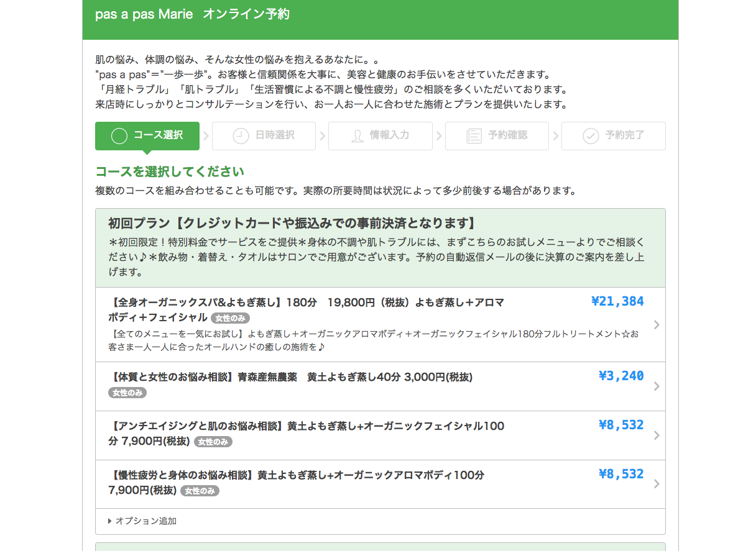Click the ¥3,240 price
Image resolution: width=756 pixels, height=551 pixels.
(x=621, y=376)
